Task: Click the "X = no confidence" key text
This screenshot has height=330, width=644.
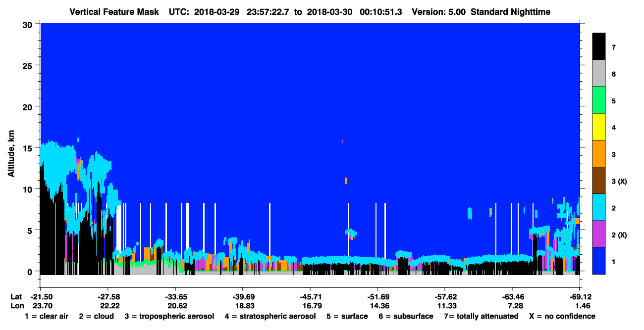Action: pyautogui.click(x=562, y=316)
